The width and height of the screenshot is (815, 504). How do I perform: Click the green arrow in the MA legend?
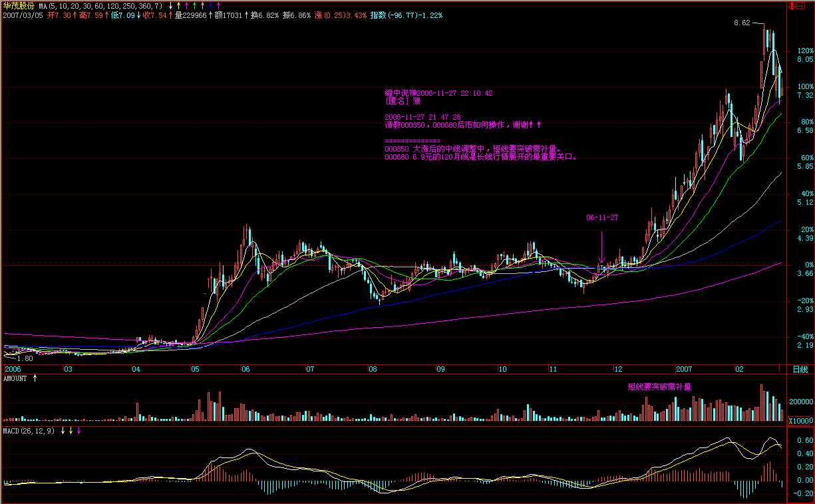tap(194, 6)
